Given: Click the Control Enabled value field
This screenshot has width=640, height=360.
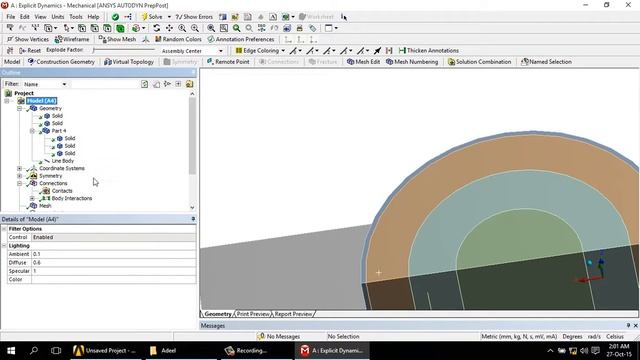Looking at the screenshot, I should click(113, 237).
